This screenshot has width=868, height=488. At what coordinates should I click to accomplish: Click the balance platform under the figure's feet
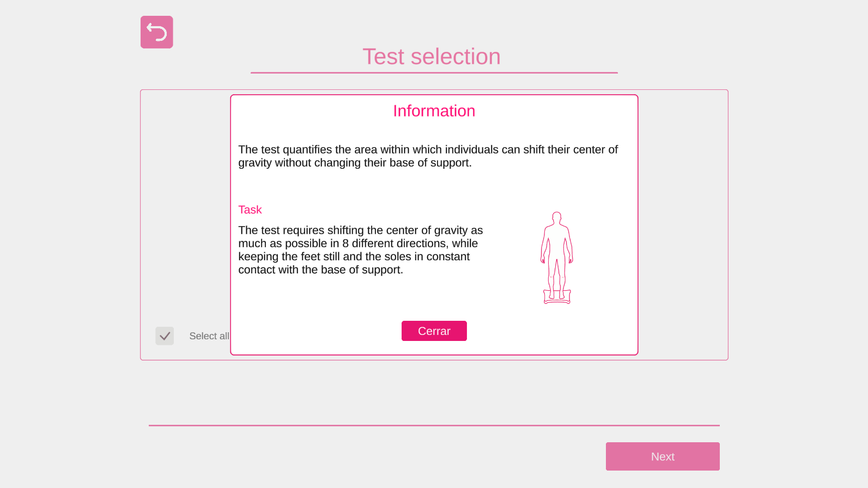pyautogui.click(x=556, y=298)
